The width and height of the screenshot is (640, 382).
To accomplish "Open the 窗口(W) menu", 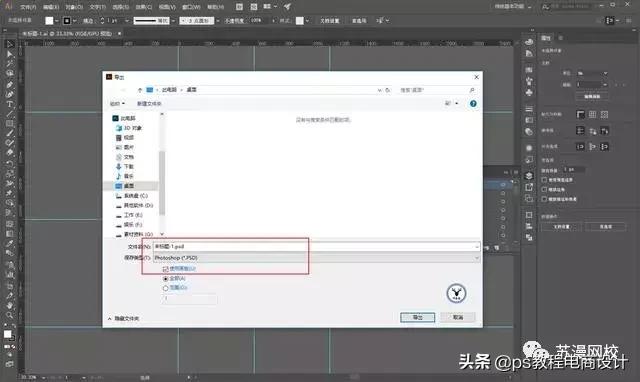I will [191, 7].
